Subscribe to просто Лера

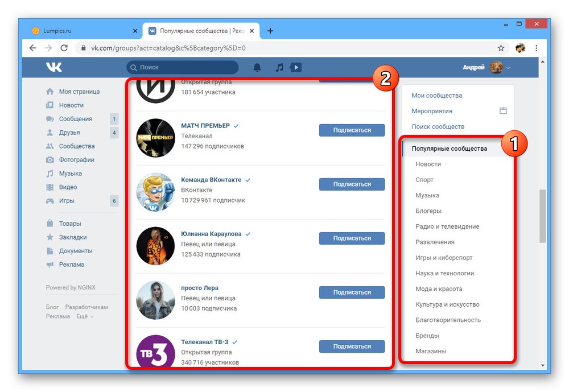pyautogui.click(x=352, y=292)
